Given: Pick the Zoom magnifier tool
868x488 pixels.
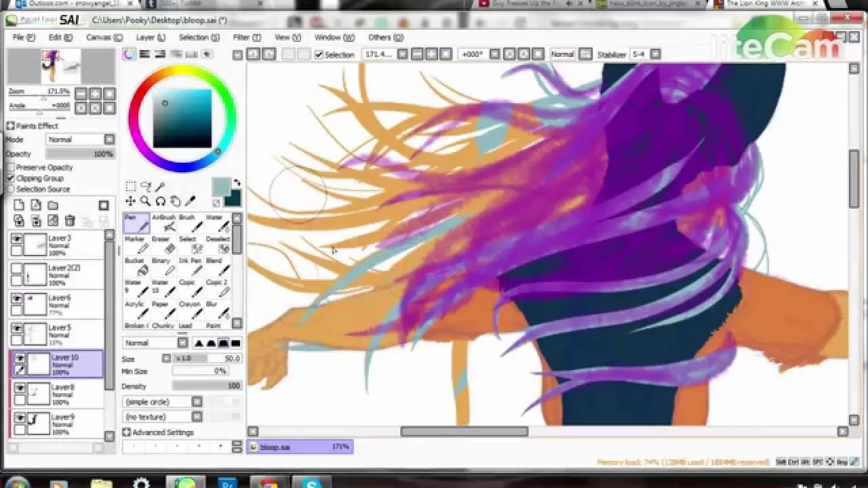Looking at the screenshot, I should [x=145, y=201].
